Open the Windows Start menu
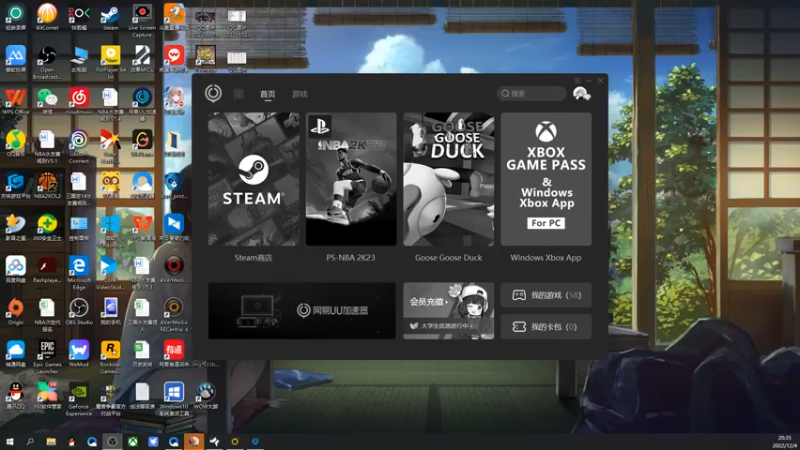Screen dimensions: 800x450 10,441
